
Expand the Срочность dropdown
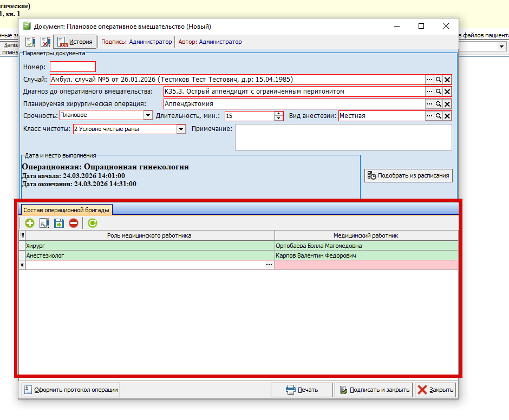pyautogui.click(x=148, y=115)
